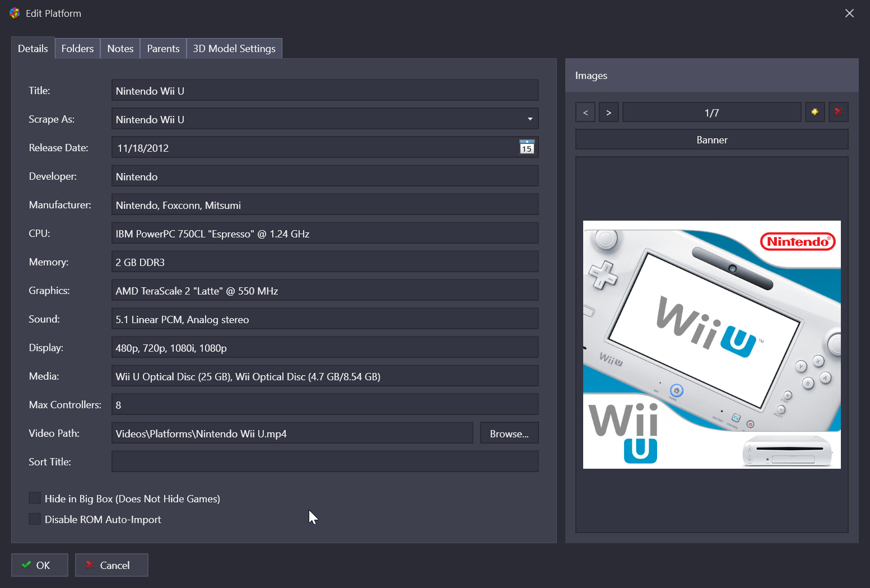Edit the Sound field
Image resolution: width=870 pixels, height=588 pixels.
[x=325, y=319]
